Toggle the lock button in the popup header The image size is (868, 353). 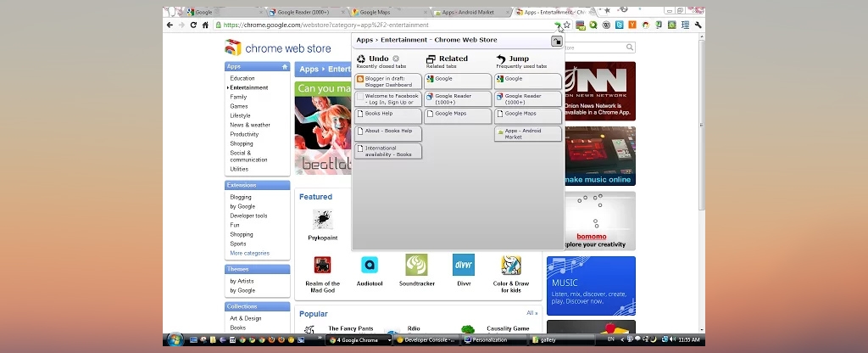[x=556, y=41]
